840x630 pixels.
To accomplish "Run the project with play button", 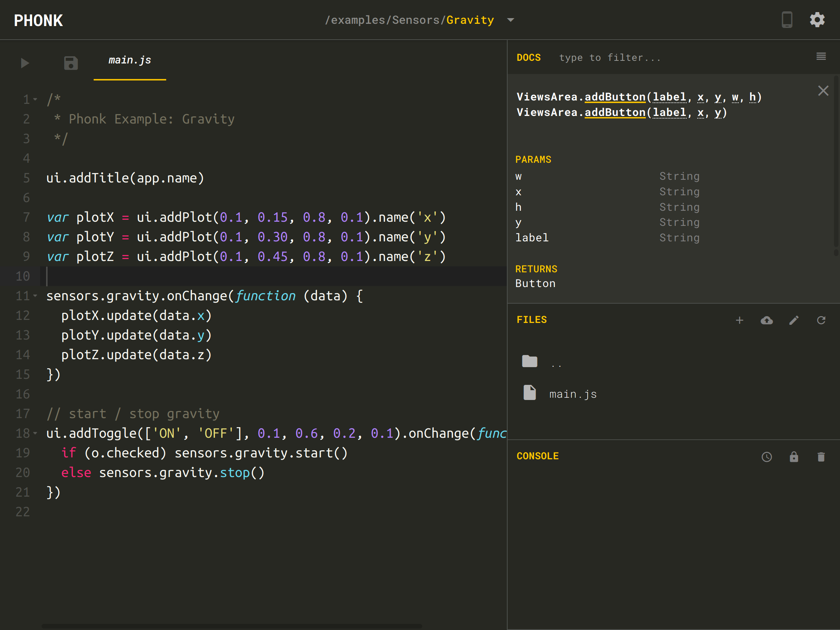I will pos(25,63).
